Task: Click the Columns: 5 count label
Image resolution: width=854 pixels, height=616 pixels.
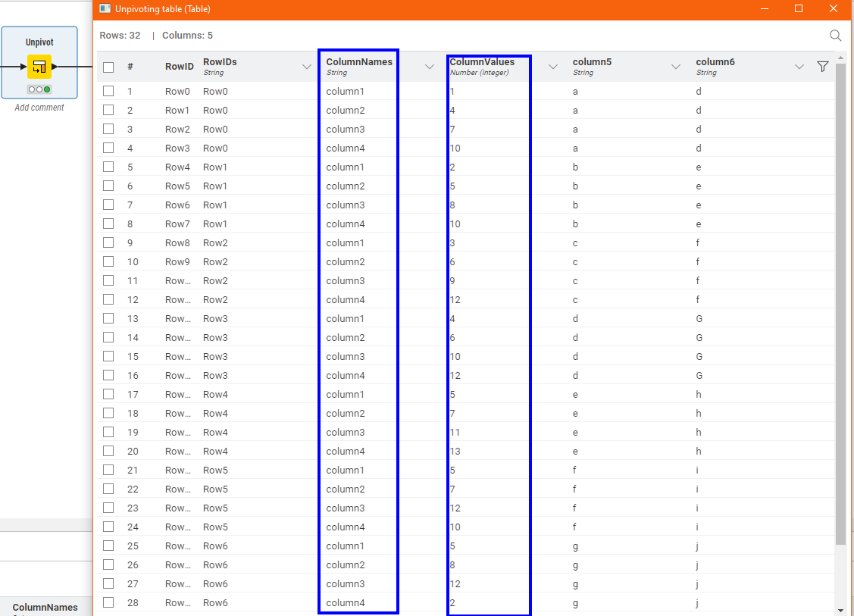Action: click(x=187, y=36)
